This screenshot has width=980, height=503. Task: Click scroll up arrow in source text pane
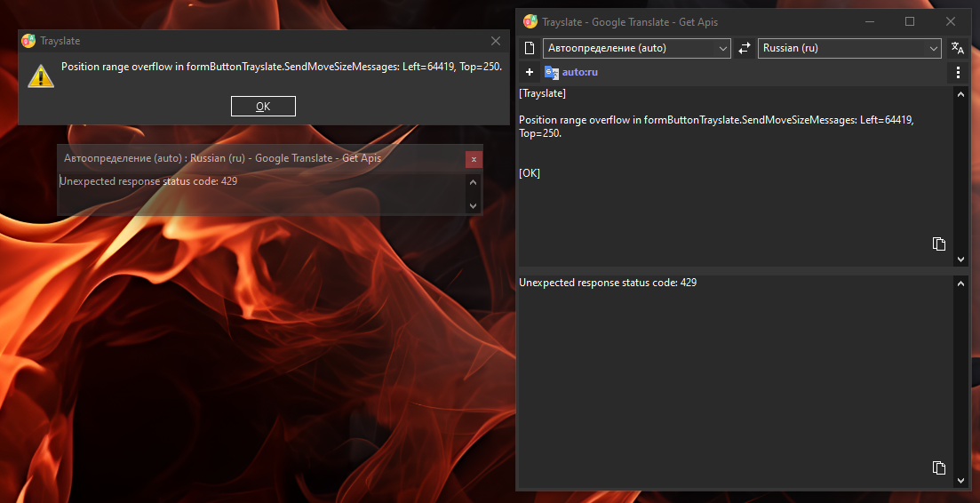click(960, 94)
